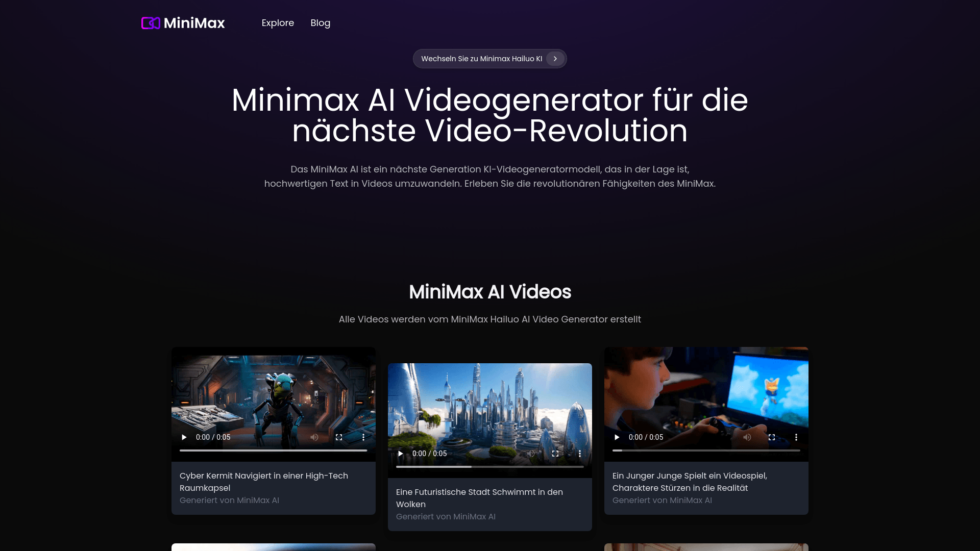Click the 'Alle Videos werden vom MiniMax Hailuo' subtitle
The width and height of the screenshot is (980, 551).
[490, 319]
